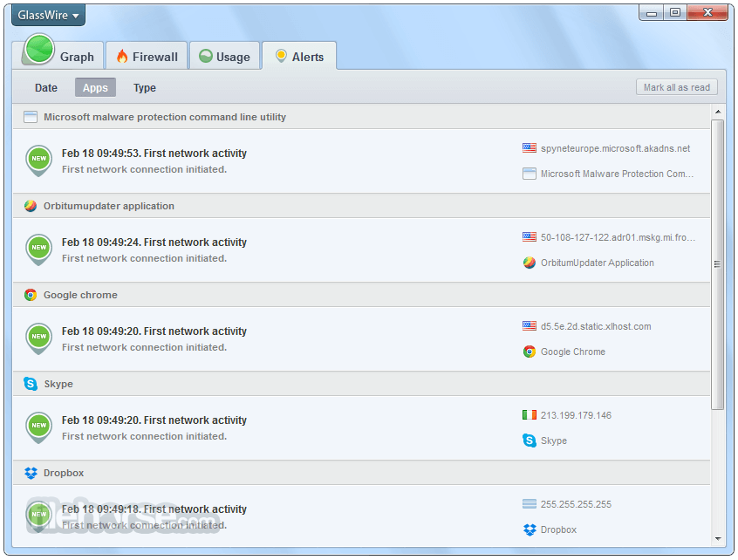738x560 pixels.
Task: Click US flag beside d5.5e.2d.static.xlhost.com
Action: coord(530,326)
